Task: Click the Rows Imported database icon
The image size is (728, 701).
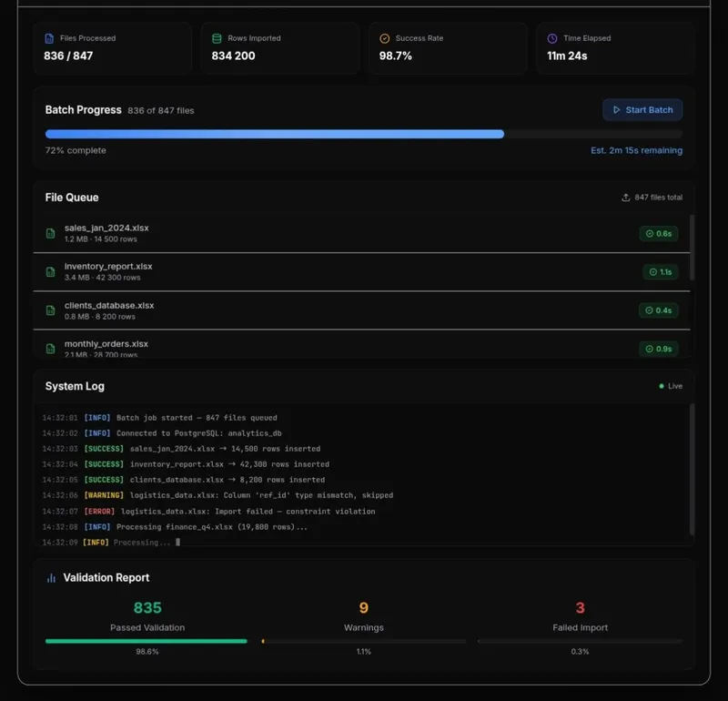Action: (x=217, y=38)
